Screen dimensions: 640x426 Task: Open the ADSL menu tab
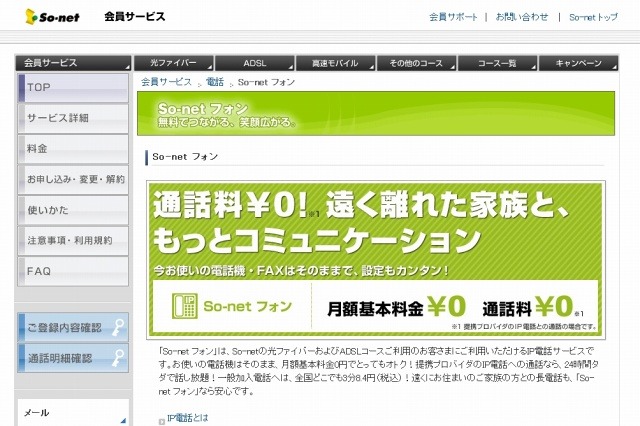click(255, 63)
